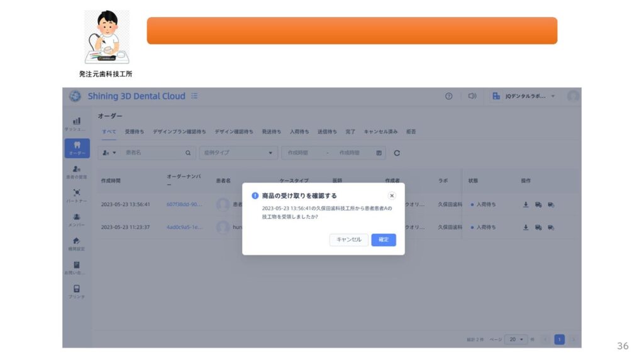Click the refresh icon beside the date filter
The height and width of the screenshot is (362, 644).
tap(397, 153)
